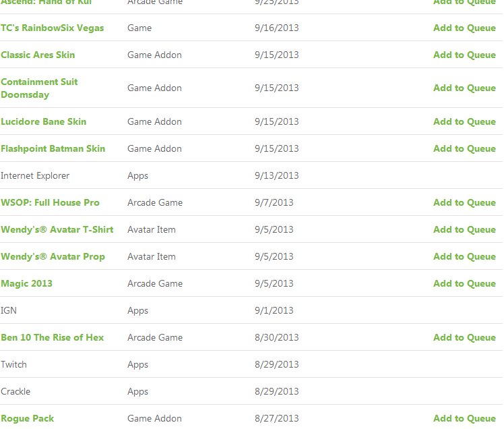The image size is (504, 429).
Task: Add Flashpoint Batman Skin to queue
Action: point(464,148)
